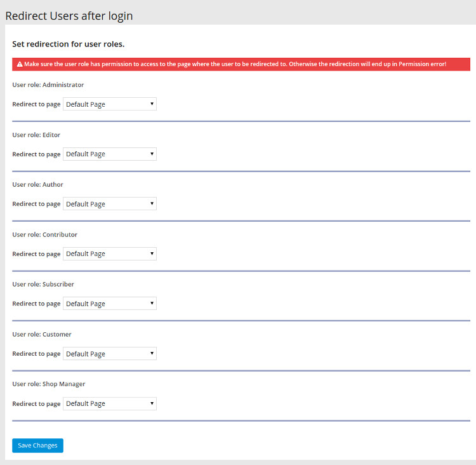Open the Subscriber redirect page dropdown

(x=110, y=304)
